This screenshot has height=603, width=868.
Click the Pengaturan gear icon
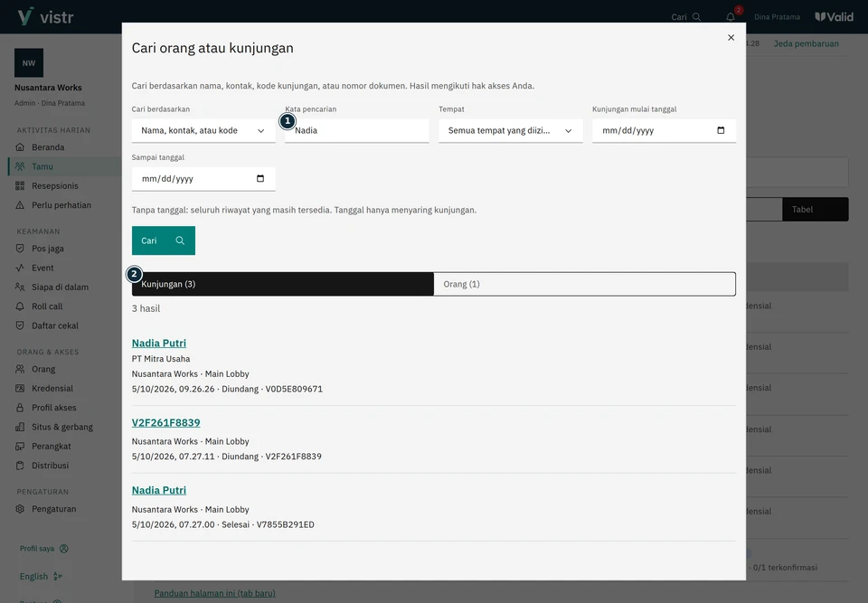[x=20, y=509]
